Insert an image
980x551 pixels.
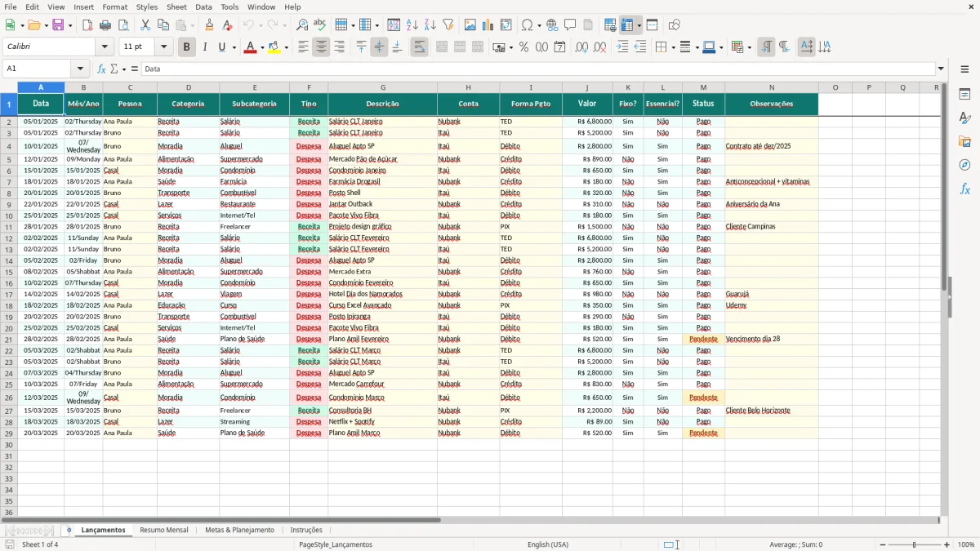tap(470, 25)
